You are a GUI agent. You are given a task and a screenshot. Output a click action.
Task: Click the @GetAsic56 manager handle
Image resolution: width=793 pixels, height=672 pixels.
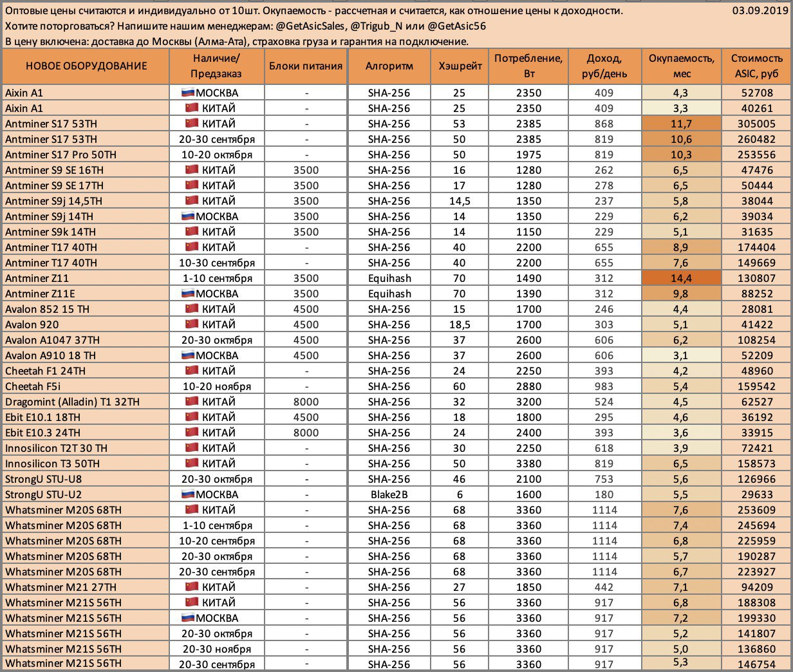pyautogui.click(x=456, y=26)
